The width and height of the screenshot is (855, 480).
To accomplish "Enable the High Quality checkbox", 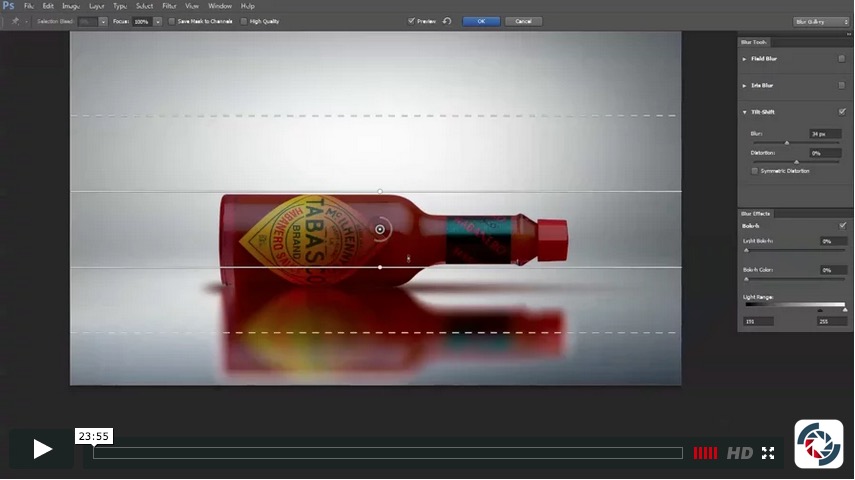I will (x=244, y=21).
